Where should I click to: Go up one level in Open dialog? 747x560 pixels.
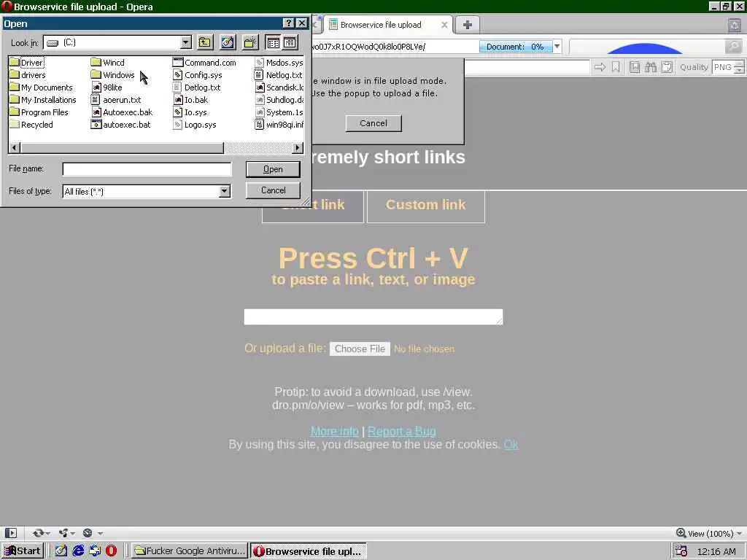tap(205, 42)
